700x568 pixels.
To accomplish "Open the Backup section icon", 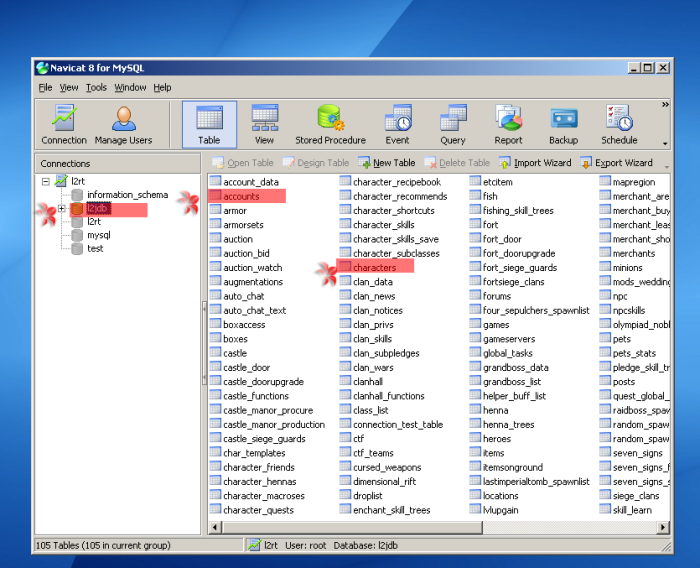I will 563,125.
